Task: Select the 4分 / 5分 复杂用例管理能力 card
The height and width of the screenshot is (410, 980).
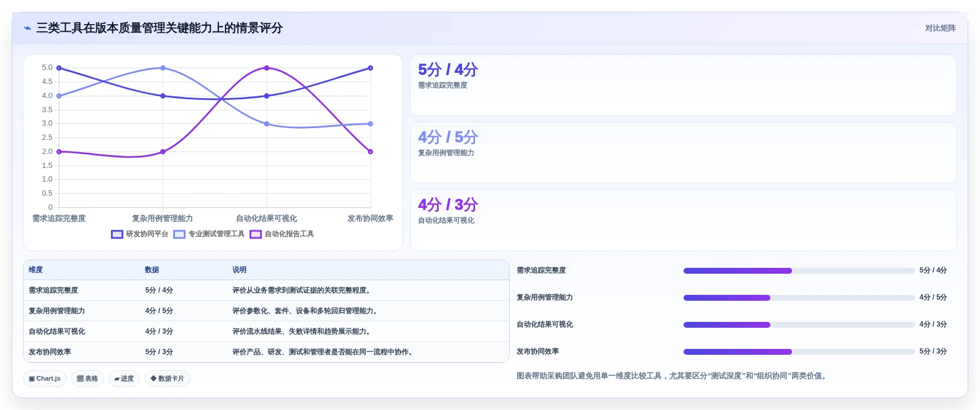Action: pos(683,153)
